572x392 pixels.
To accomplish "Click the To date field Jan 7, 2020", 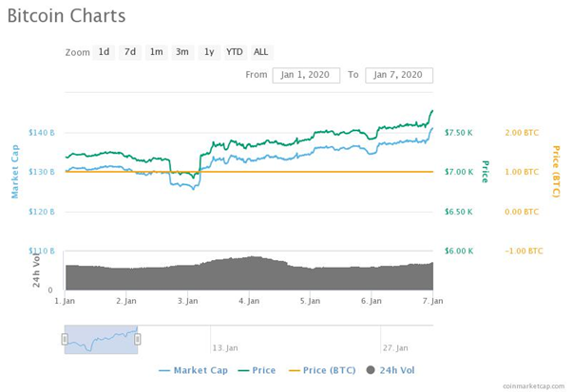I will pyautogui.click(x=399, y=75).
